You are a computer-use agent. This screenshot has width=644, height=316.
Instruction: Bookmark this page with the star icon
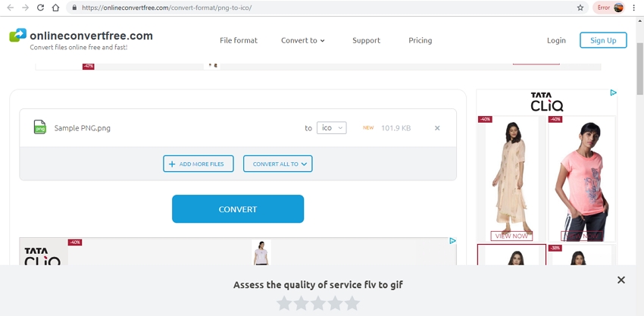point(580,8)
